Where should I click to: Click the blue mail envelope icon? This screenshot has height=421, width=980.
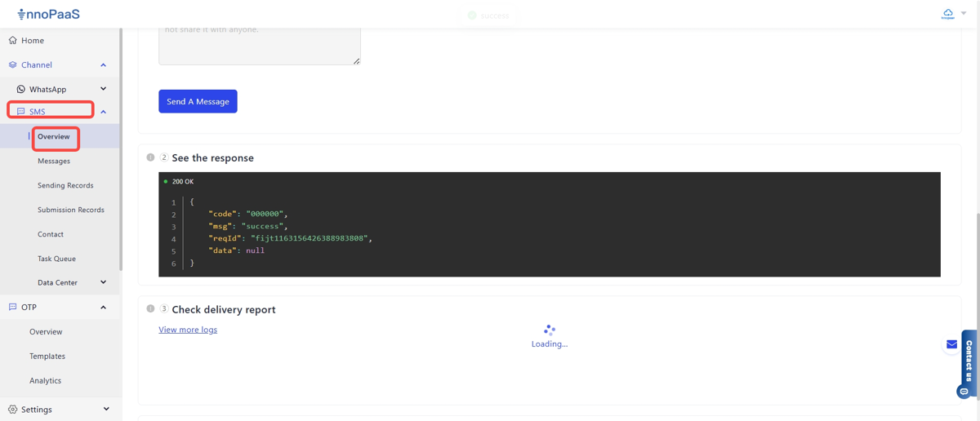[x=951, y=344]
